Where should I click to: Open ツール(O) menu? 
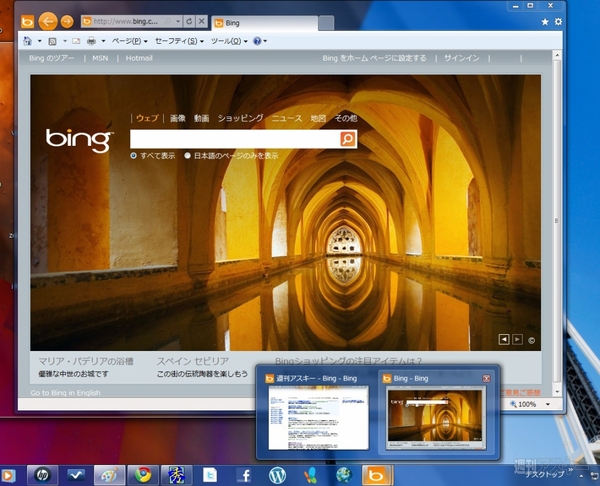229,41
